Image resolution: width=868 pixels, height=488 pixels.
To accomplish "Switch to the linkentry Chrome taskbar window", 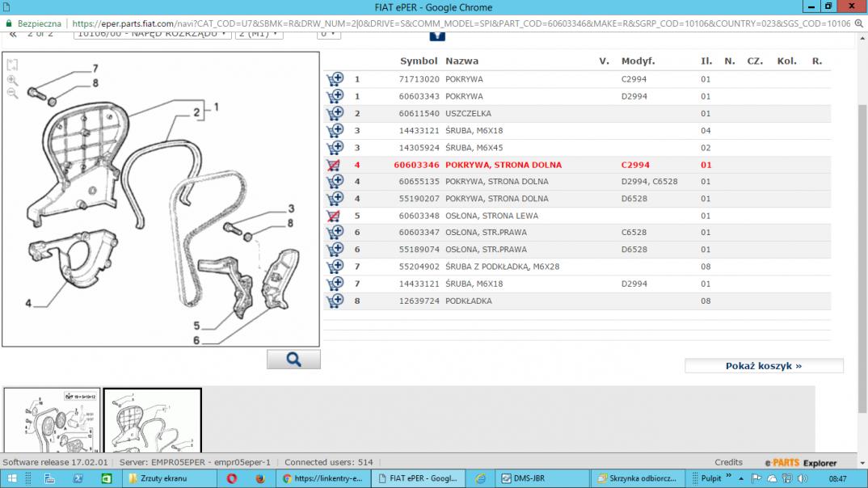I will [322, 478].
